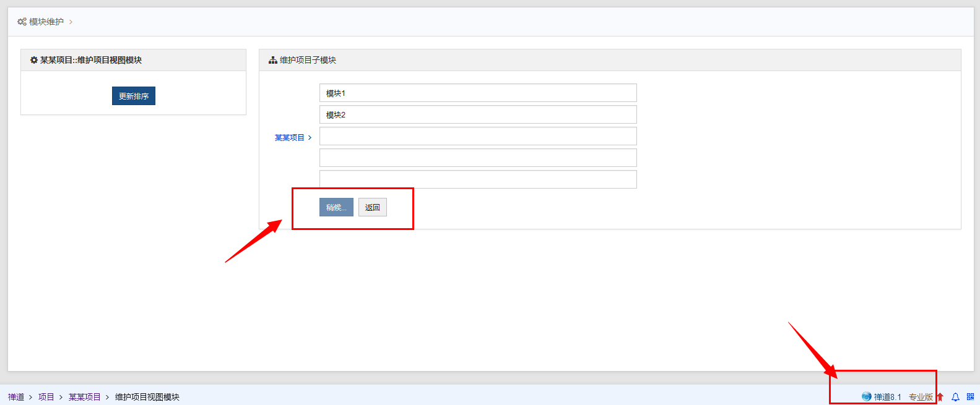This screenshot has height=405, width=980.
Task: Show the QR code icon
Action: click(970, 397)
